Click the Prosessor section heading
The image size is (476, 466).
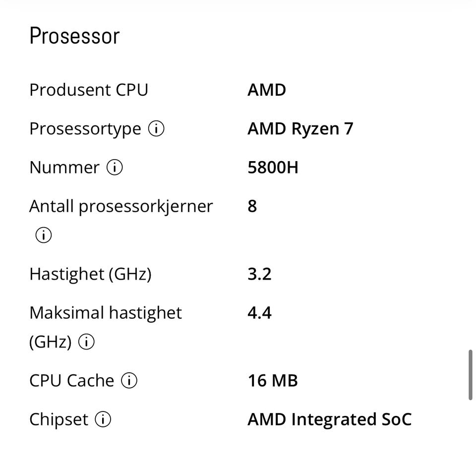74,36
